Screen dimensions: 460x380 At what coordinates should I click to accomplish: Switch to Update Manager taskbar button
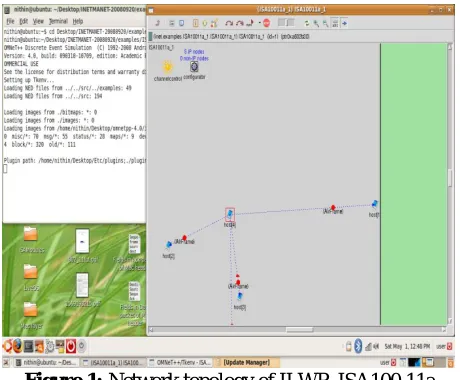[246, 362]
